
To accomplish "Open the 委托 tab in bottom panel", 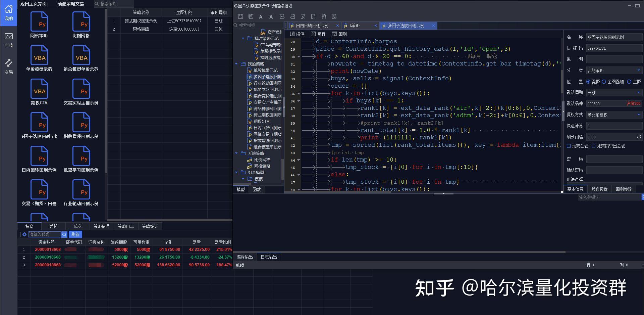I will click(54, 226).
